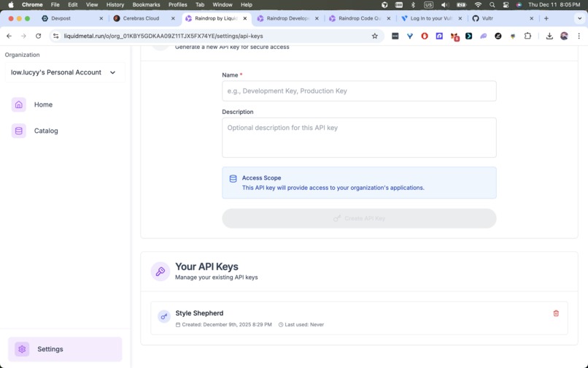Click the Home sidebar icon

point(19,104)
